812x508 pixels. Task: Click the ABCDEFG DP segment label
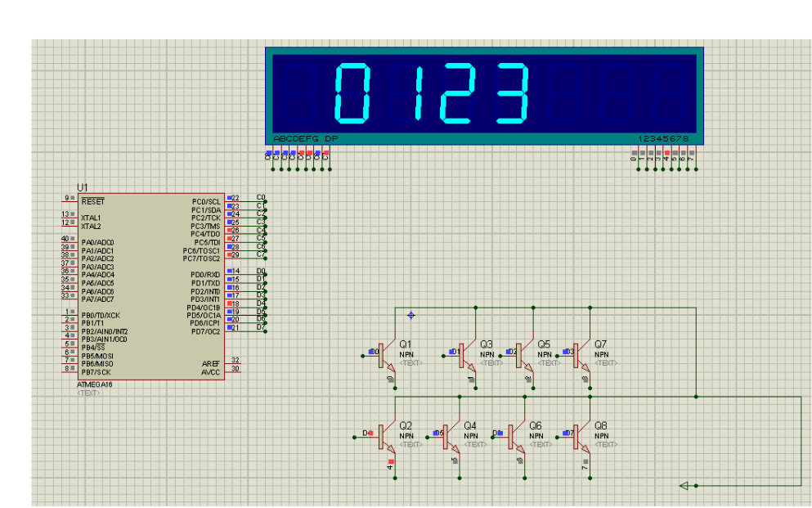306,138
